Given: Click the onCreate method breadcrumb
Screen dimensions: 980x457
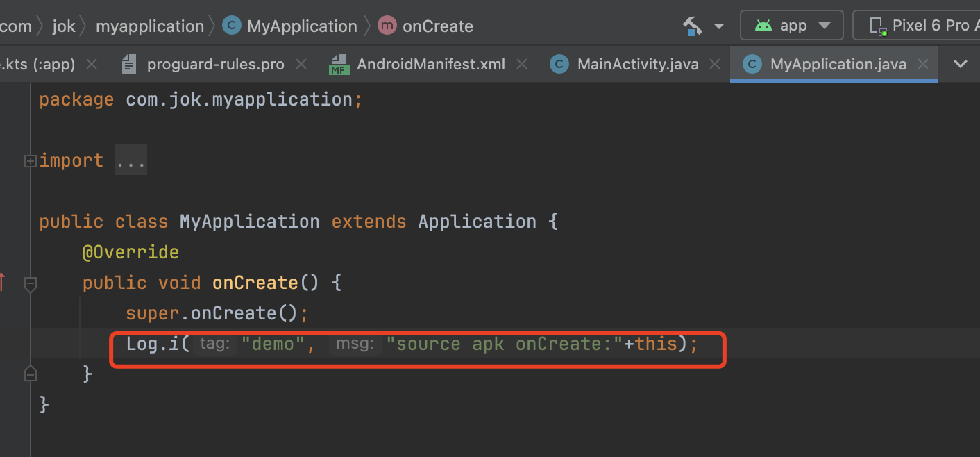Looking at the screenshot, I should tap(437, 26).
